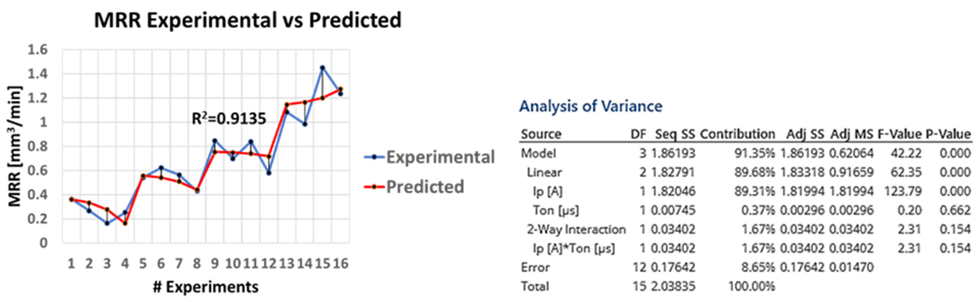
Task: Click the Source column header
Action: tap(541, 134)
